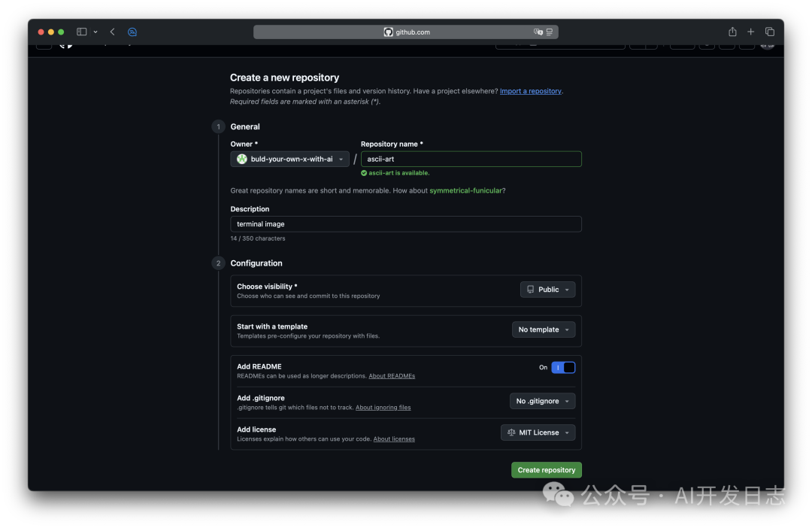The height and width of the screenshot is (528, 812).
Task: Open About licenses link
Action: 393,439
